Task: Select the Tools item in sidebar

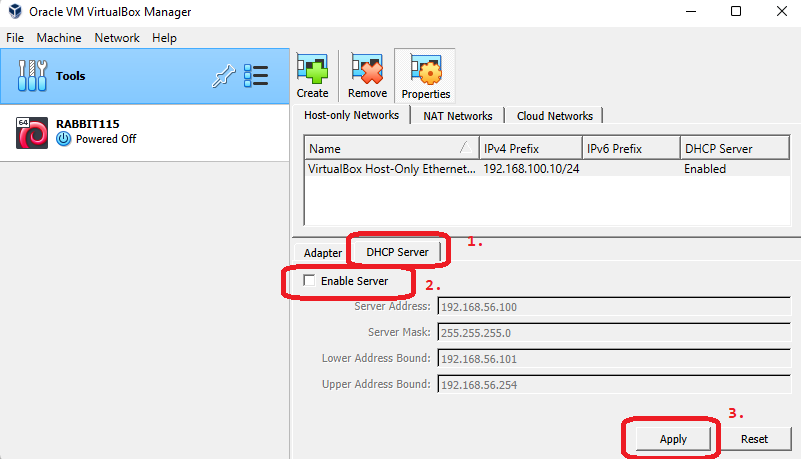Action: (145, 76)
